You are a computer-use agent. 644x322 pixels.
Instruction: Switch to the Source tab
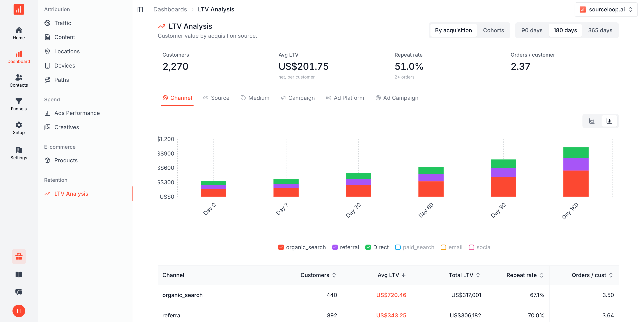[x=216, y=98]
